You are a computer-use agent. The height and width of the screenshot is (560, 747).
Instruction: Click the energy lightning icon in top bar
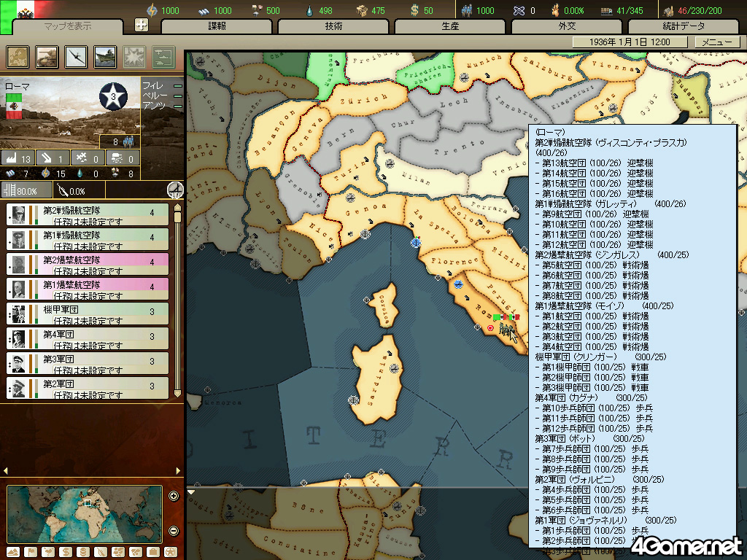tap(152, 10)
